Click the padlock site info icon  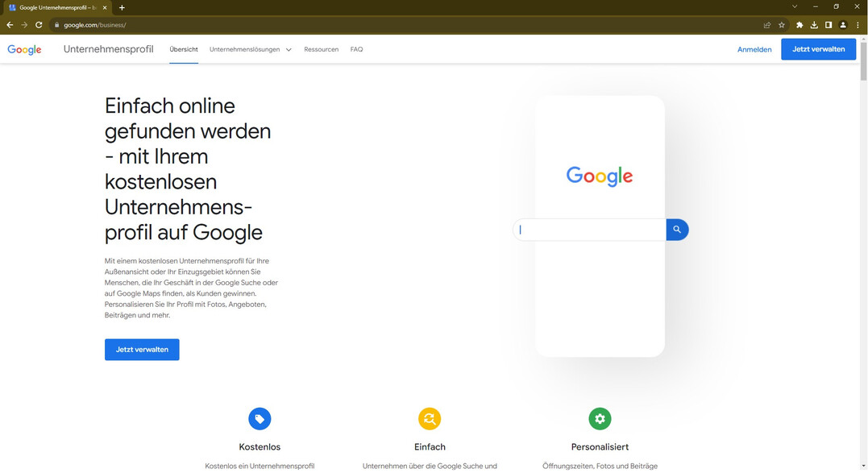pyautogui.click(x=56, y=25)
